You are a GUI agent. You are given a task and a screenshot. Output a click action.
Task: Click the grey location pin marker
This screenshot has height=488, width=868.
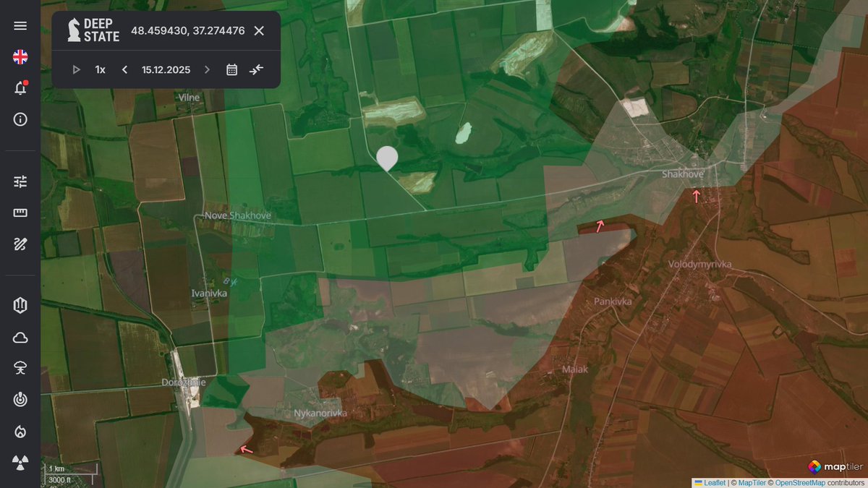click(388, 158)
